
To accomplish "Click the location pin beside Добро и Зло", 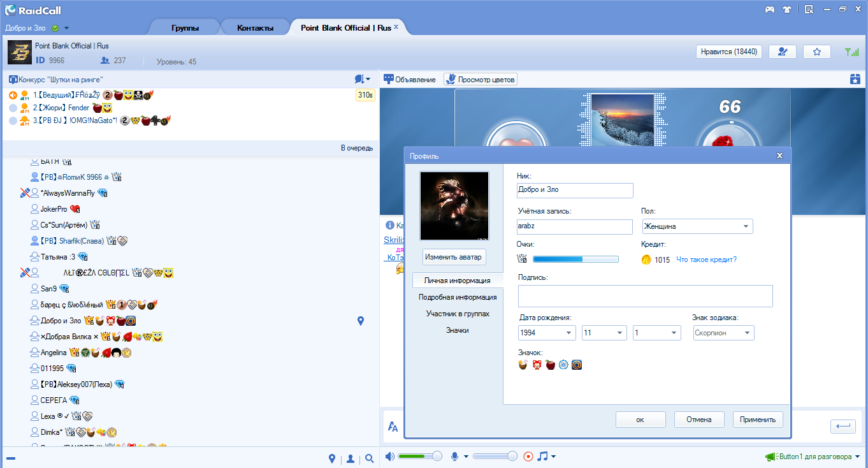I will click(361, 321).
